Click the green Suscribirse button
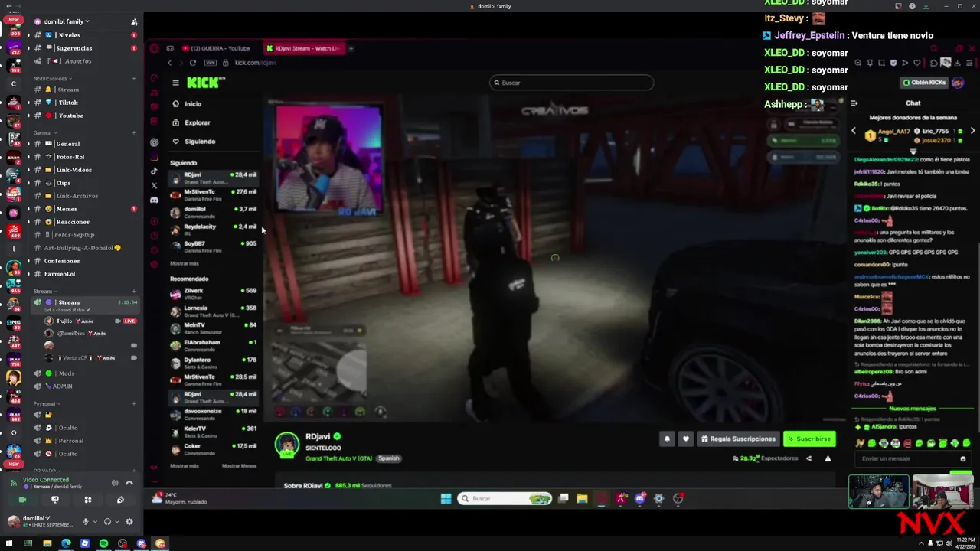The height and width of the screenshot is (551, 980). pos(808,439)
